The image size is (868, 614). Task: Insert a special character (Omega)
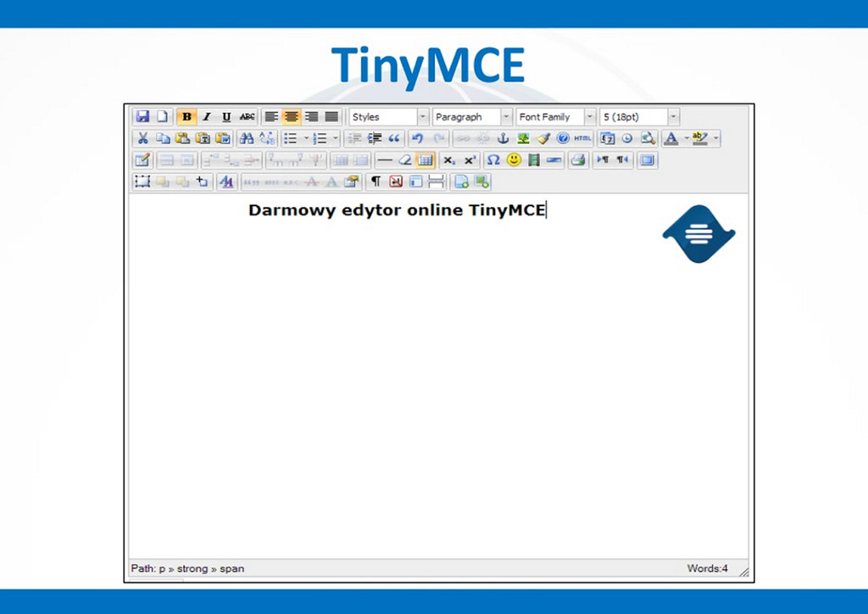pyautogui.click(x=493, y=160)
